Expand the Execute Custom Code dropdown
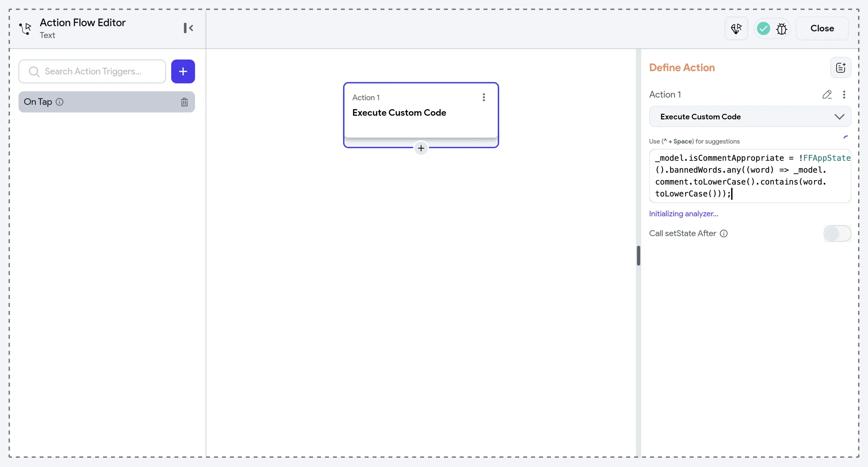This screenshot has height=467, width=868. [750, 117]
